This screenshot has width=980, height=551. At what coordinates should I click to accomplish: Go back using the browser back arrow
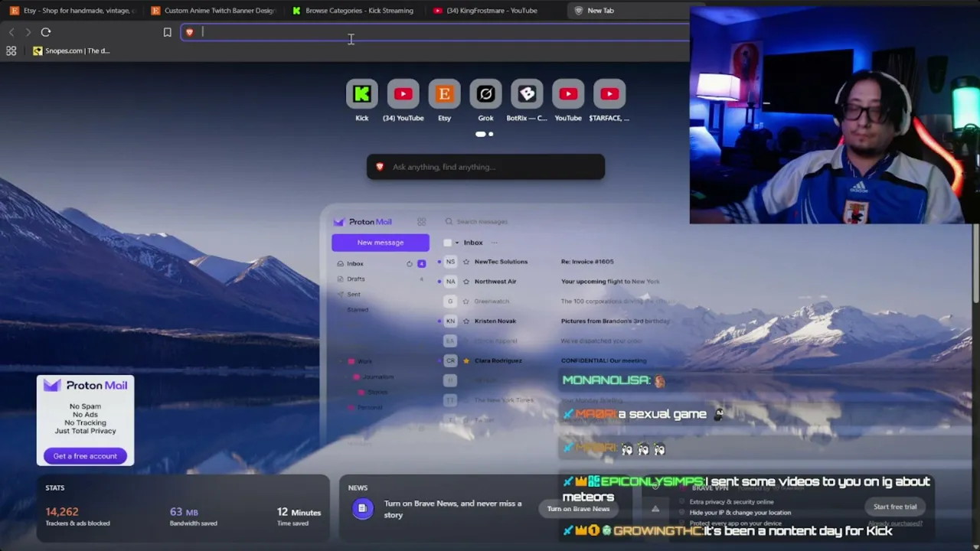click(x=11, y=32)
